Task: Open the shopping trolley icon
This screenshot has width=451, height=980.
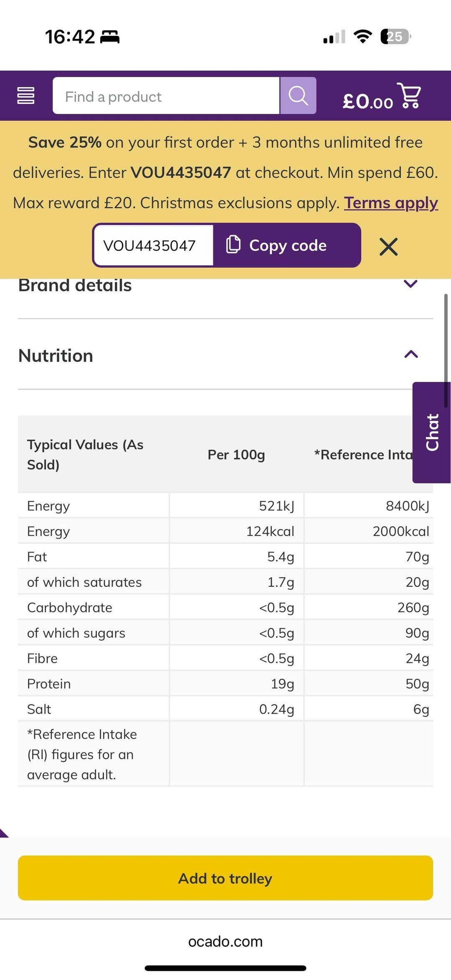Action: [x=409, y=96]
